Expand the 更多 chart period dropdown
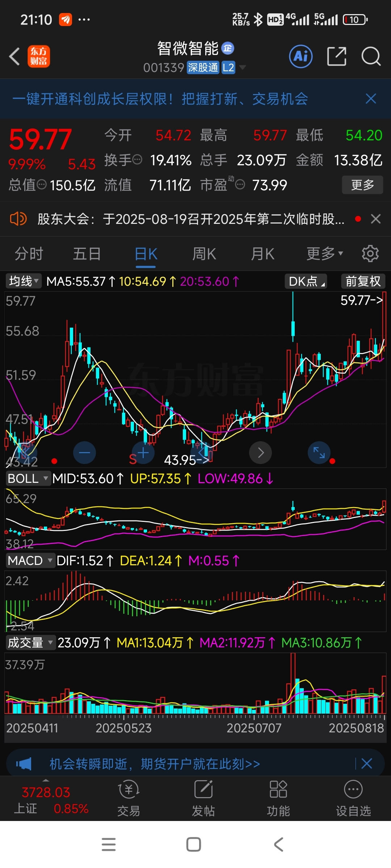This screenshot has width=391, height=868. (x=325, y=254)
